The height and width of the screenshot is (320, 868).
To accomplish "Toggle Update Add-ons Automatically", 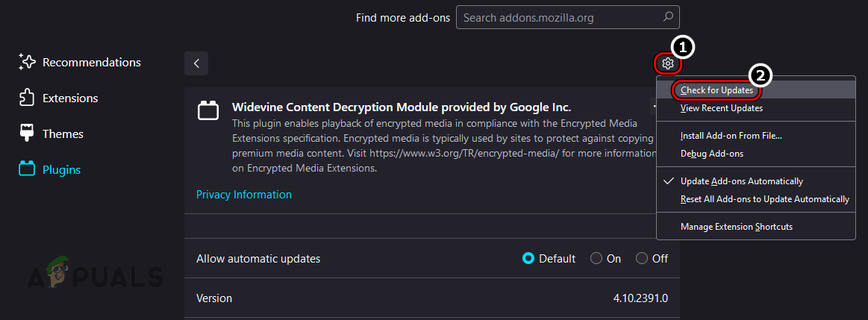I will pyautogui.click(x=741, y=181).
